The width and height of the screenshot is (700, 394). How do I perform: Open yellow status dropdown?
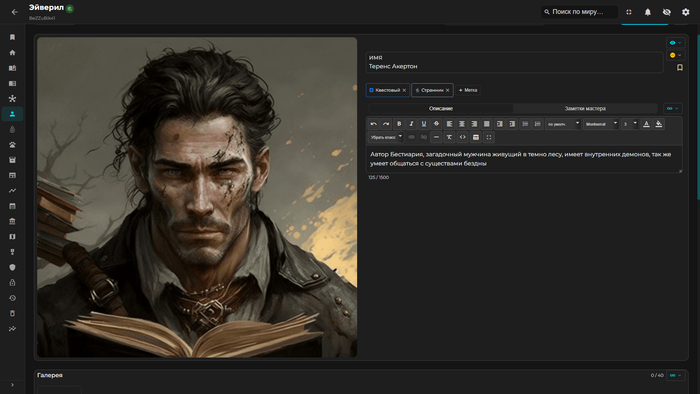[675, 55]
